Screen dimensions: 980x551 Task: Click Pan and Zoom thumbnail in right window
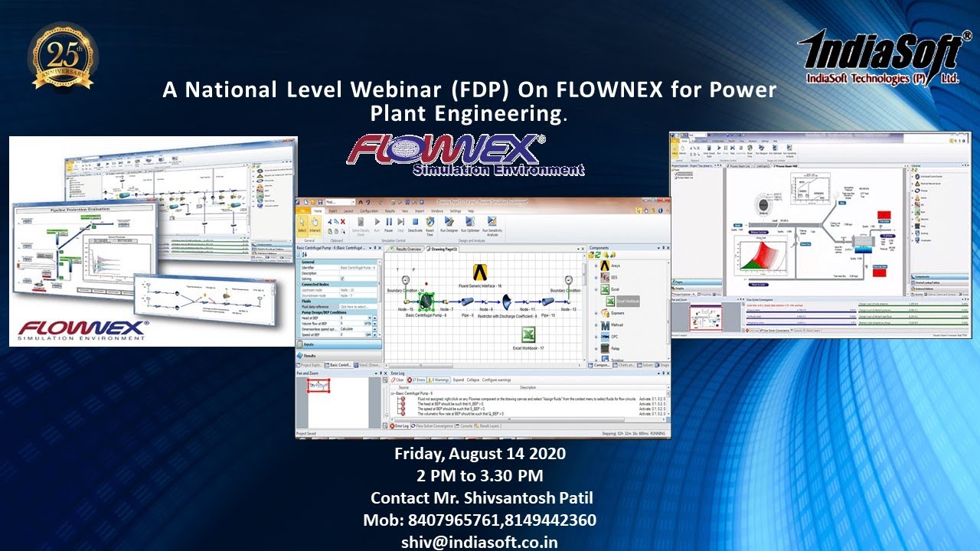click(706, 317)
